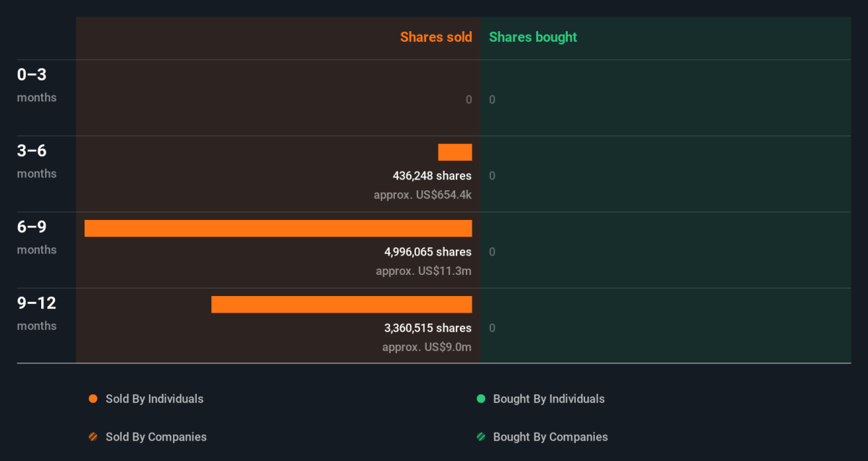This screenshot has height=461, width=868.
Task: Click the 6–9 months row label
Action: [37, 237]
